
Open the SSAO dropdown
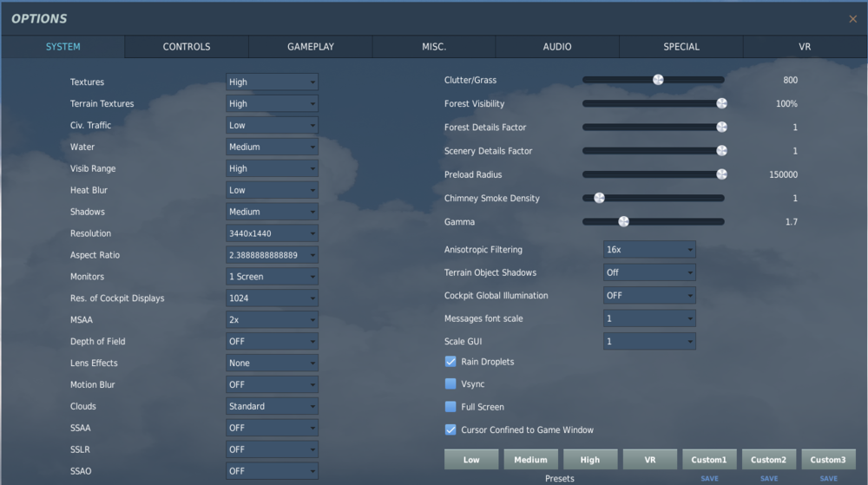(x=272, y=470)
